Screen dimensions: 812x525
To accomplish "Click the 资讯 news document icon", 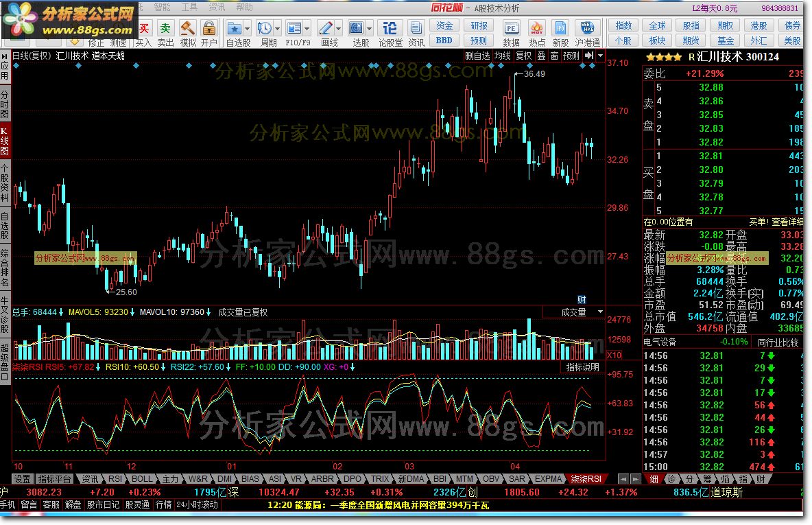I will point(416,29).
